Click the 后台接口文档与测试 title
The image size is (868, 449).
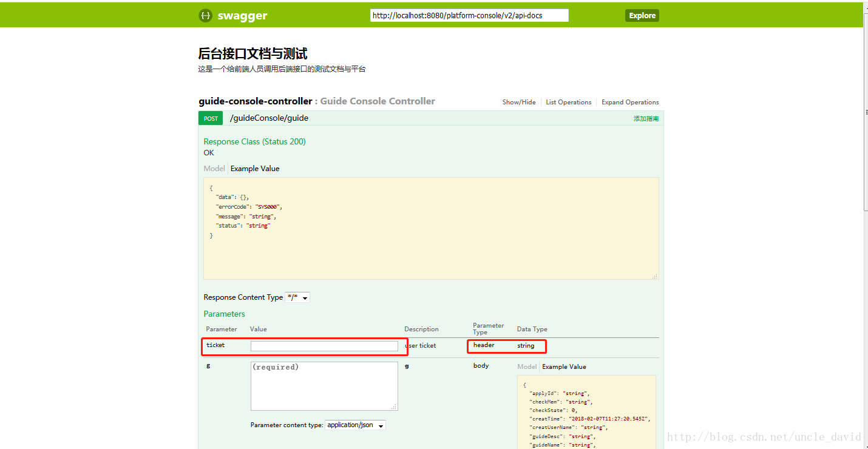(x=253, y=53)
